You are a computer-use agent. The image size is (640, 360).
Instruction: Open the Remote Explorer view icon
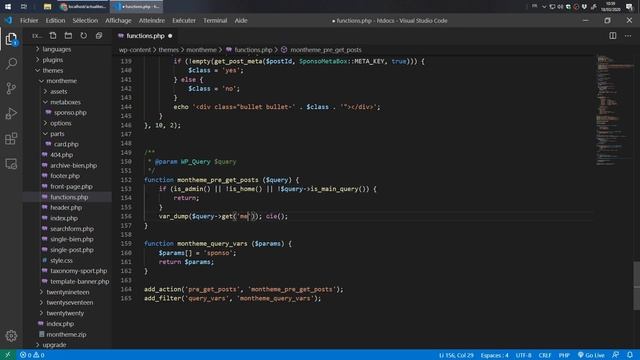tap(11, 164)
